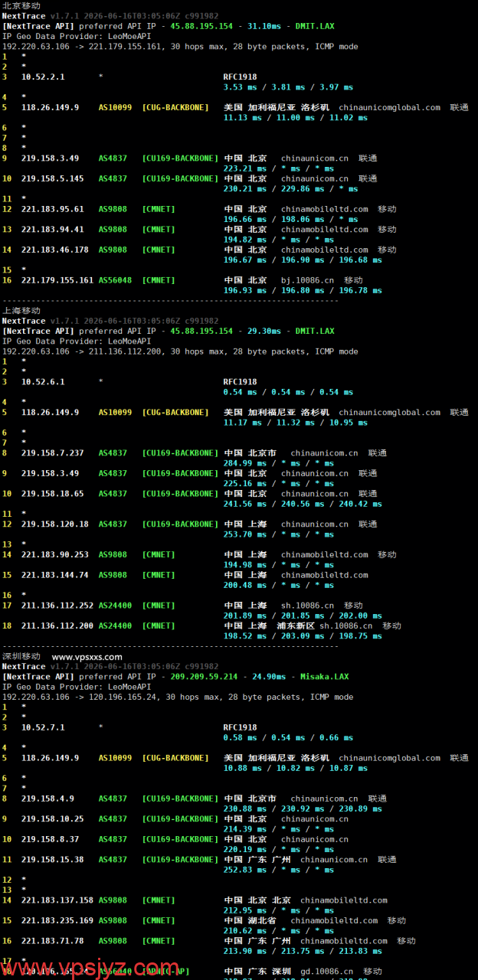Click latency 201.89 ms / 201.85 ms / 202.00 ms

pyautogui.click(x=303, y=616)
